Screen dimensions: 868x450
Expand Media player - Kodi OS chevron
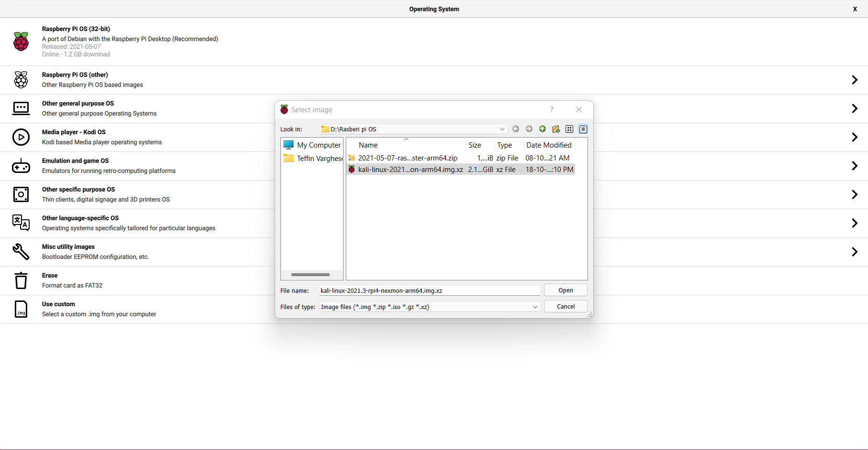click(855, 137)
